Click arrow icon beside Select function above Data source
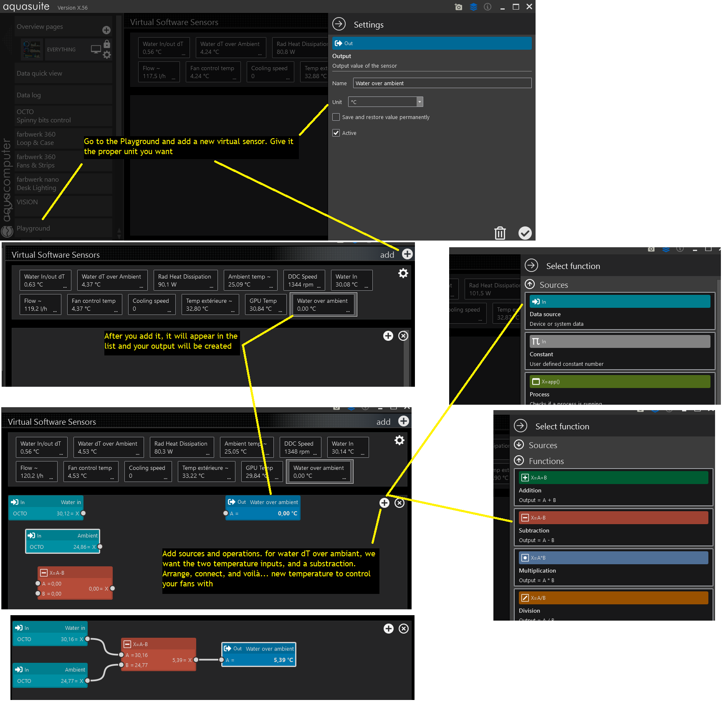Image resolution: width=728 pixels, height=710 pixels. (x=531, y=265)
